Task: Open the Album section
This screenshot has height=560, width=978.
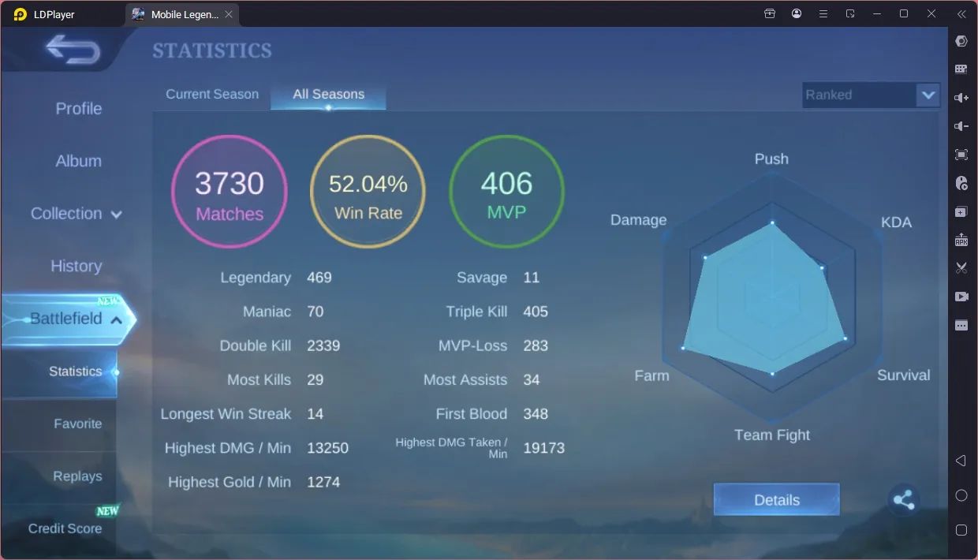Action: coord(79,161)
